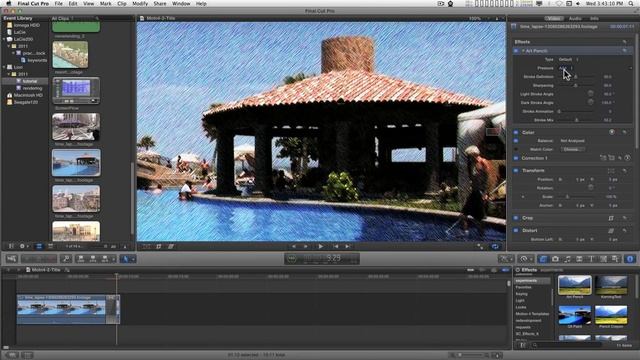The height and width of the screenshot is (360, 640).
Task: Toggle the Correction 1 checkbox
Action: click(x=516, y=158)
